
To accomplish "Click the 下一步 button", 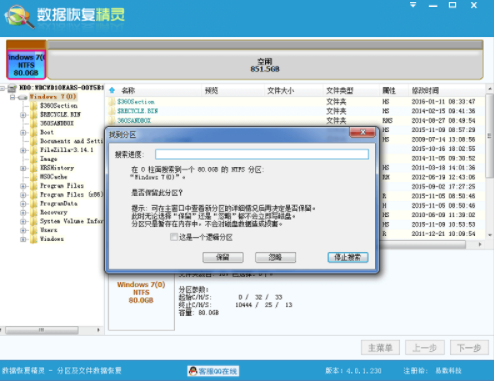I will (x=469, y=348).
